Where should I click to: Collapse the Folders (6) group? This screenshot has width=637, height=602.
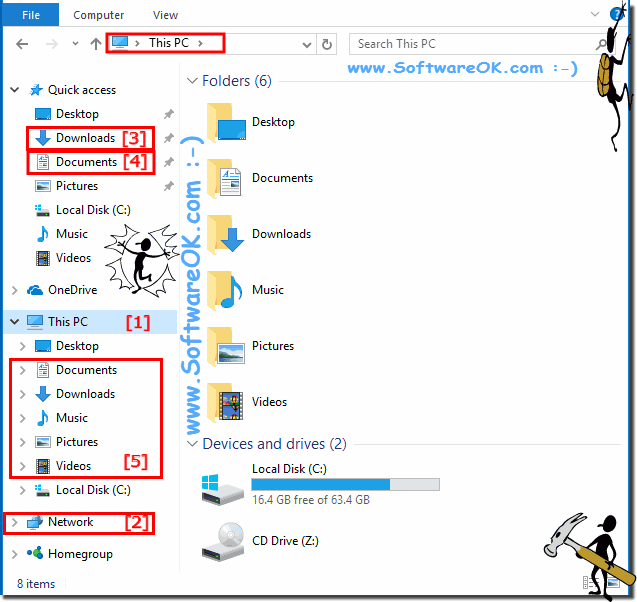point(192,80)
